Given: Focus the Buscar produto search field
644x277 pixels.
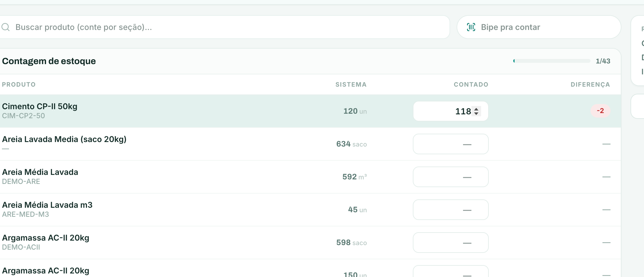Looking at the screenshot, I should coord(224,27).
